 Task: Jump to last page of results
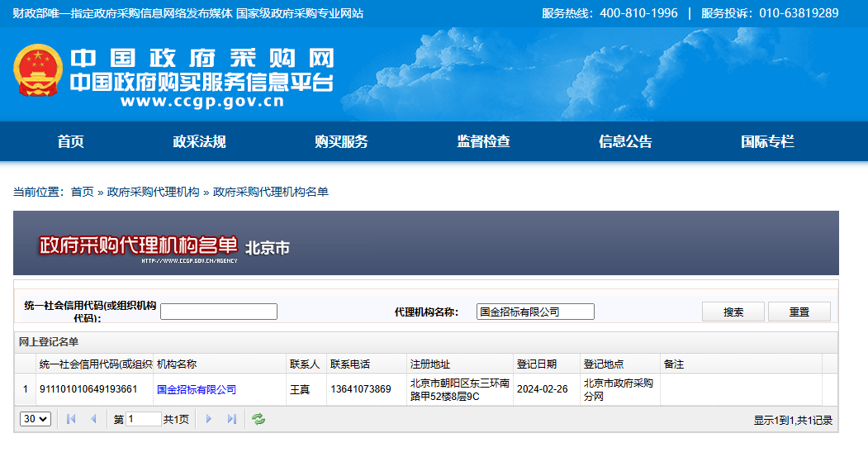click(231, 419)
